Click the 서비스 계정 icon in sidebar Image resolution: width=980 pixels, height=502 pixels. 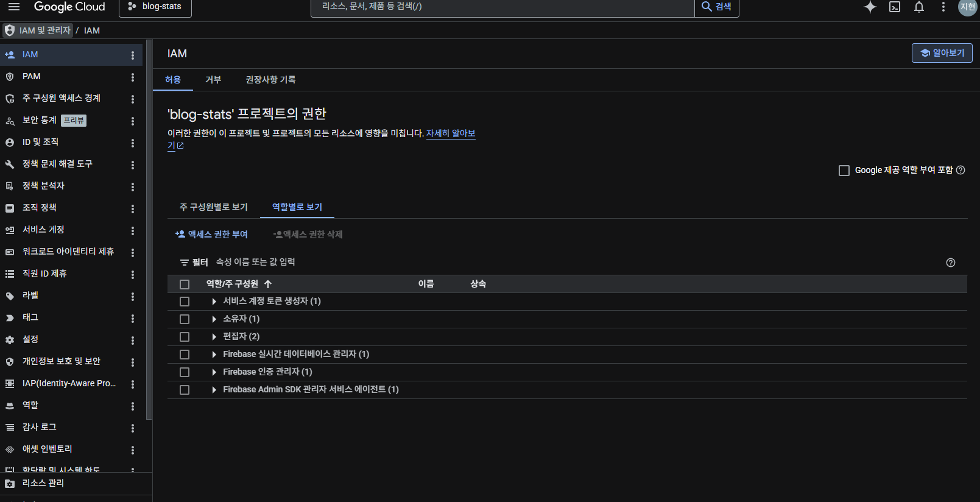tap(10, 230)
